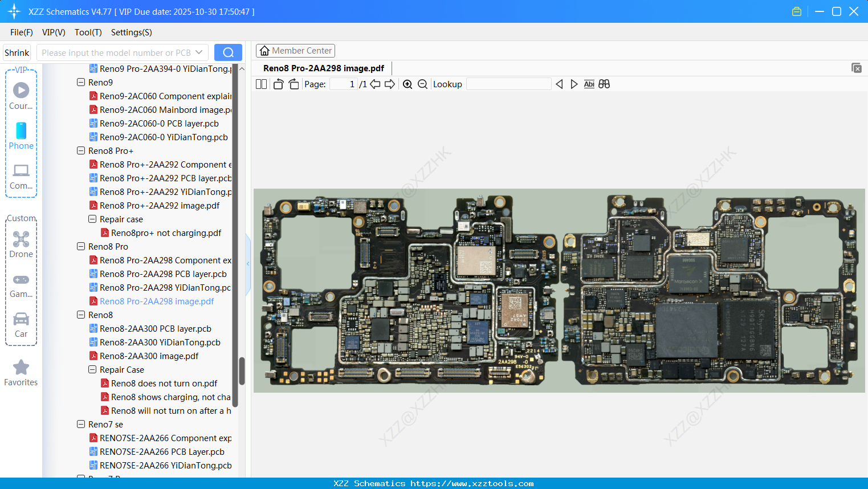Collapse the Repair Case node under Reno8
The height and width of the screenshot is (489, 868).
pos(92,369)
